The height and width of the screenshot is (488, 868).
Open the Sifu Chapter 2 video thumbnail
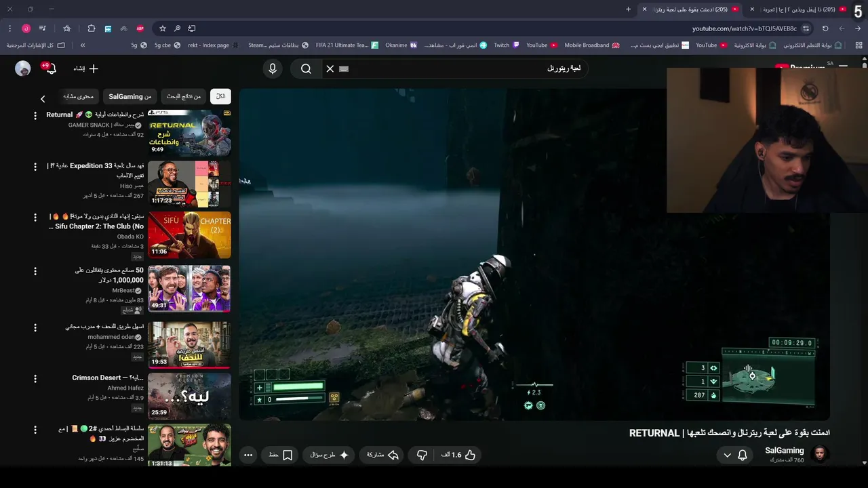189,235
